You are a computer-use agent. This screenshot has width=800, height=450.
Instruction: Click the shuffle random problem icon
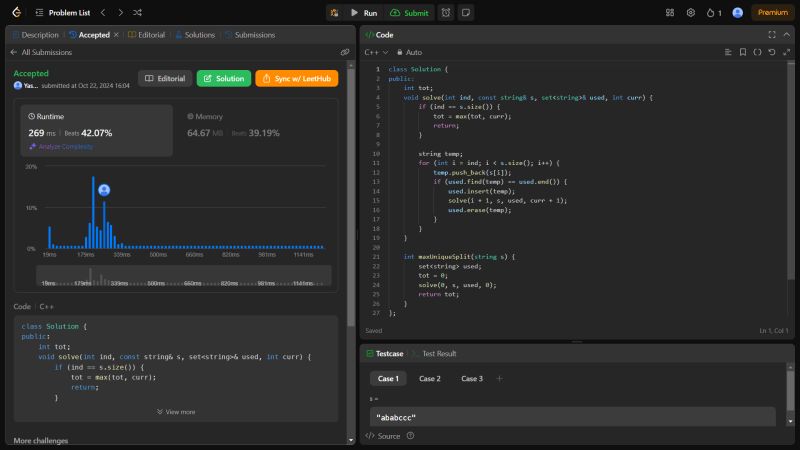[137, 13]
